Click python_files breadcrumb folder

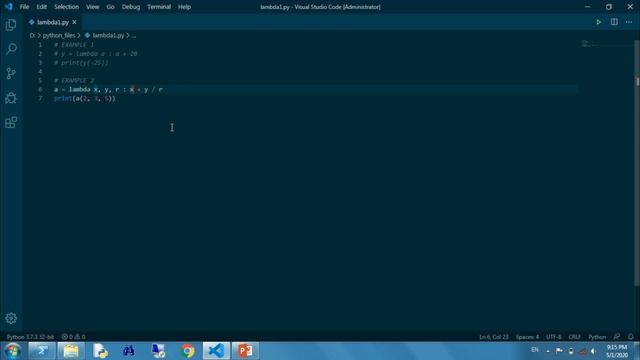[x=59, y=36]
